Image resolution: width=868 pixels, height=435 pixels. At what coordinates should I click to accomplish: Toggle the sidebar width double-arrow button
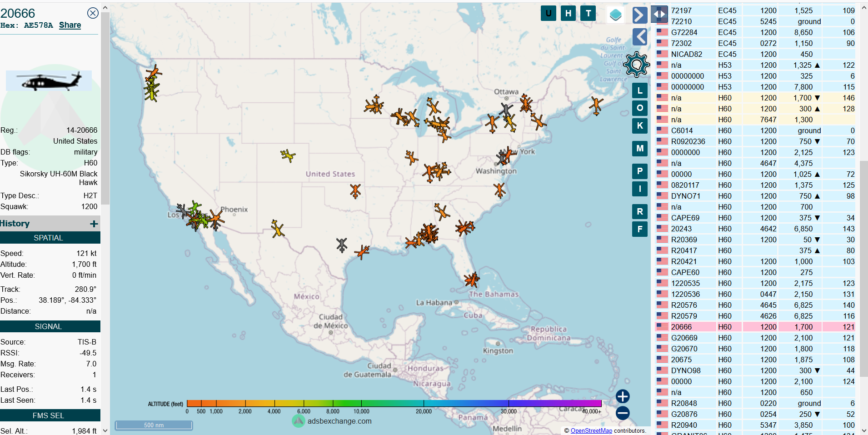(x=659, y=14)
